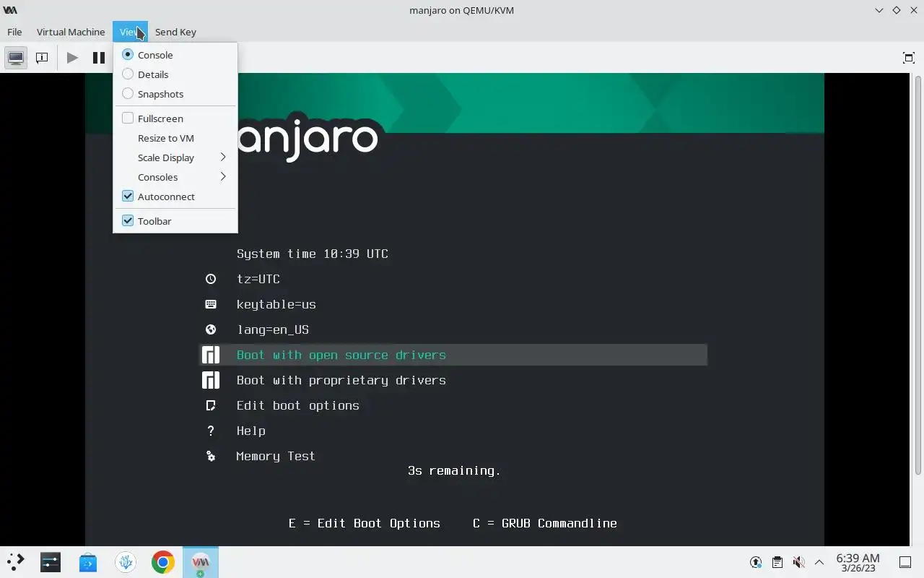Launch Discover software center from taskbar
Screen dimensions: 924x578
[88, 561]
